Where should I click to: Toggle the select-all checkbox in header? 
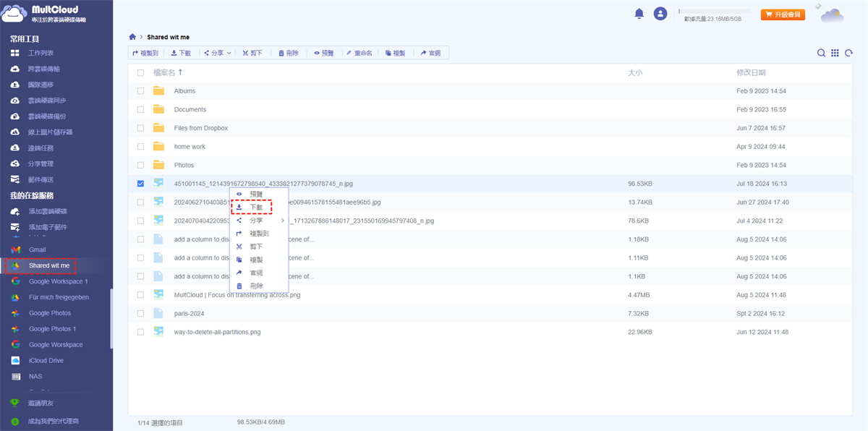[140, 72]
